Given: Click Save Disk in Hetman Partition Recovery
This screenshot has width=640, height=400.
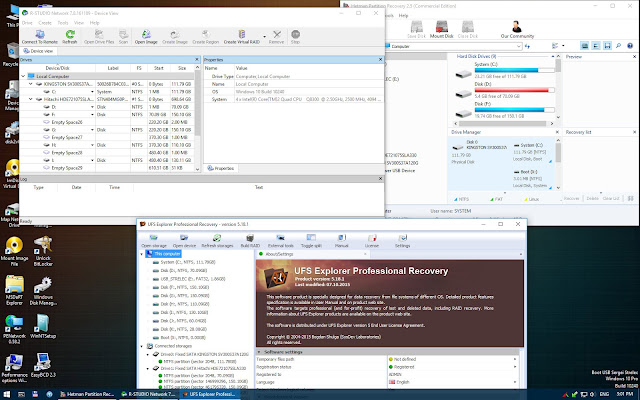Looking at the screenshot, I should point(416,29).
